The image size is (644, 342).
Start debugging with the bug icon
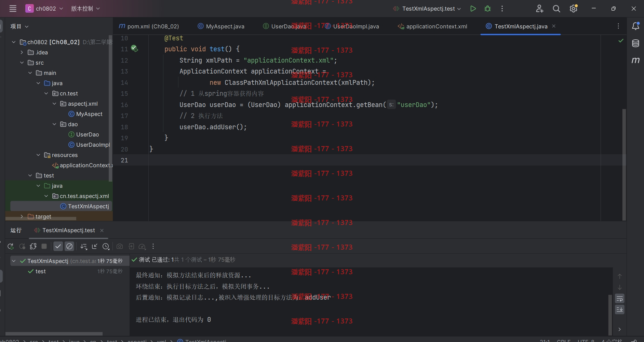(488, 9)
